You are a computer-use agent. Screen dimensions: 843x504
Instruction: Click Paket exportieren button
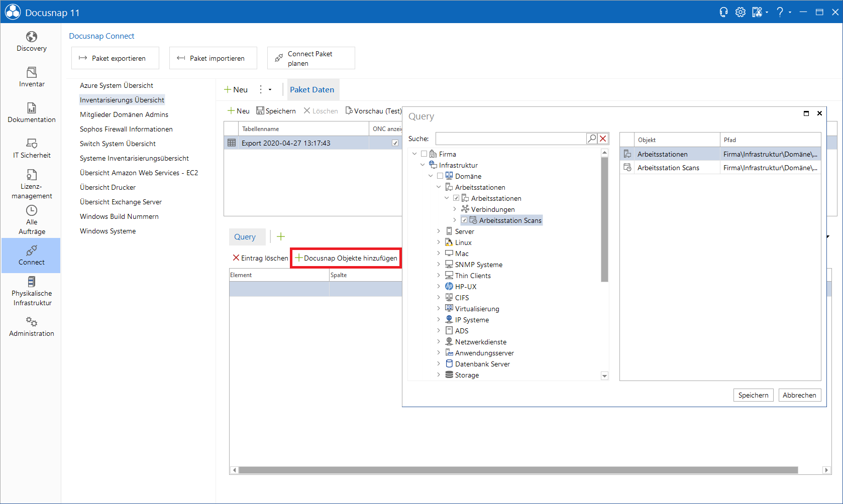pos(115,58)
